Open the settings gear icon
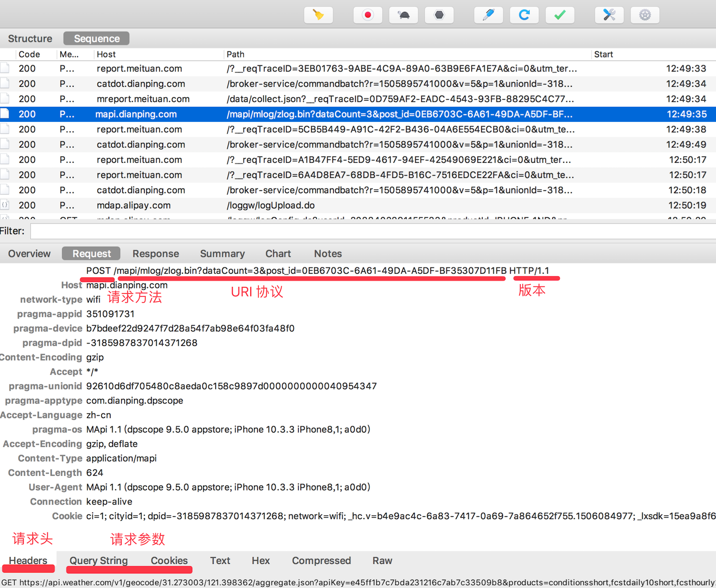This screenshot has height=588, width=716. (x=645, y=15)
